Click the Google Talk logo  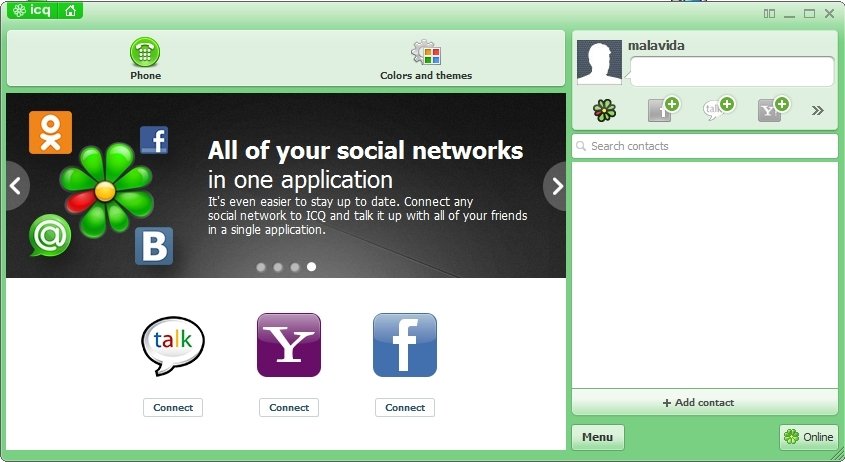coord(173,346)
